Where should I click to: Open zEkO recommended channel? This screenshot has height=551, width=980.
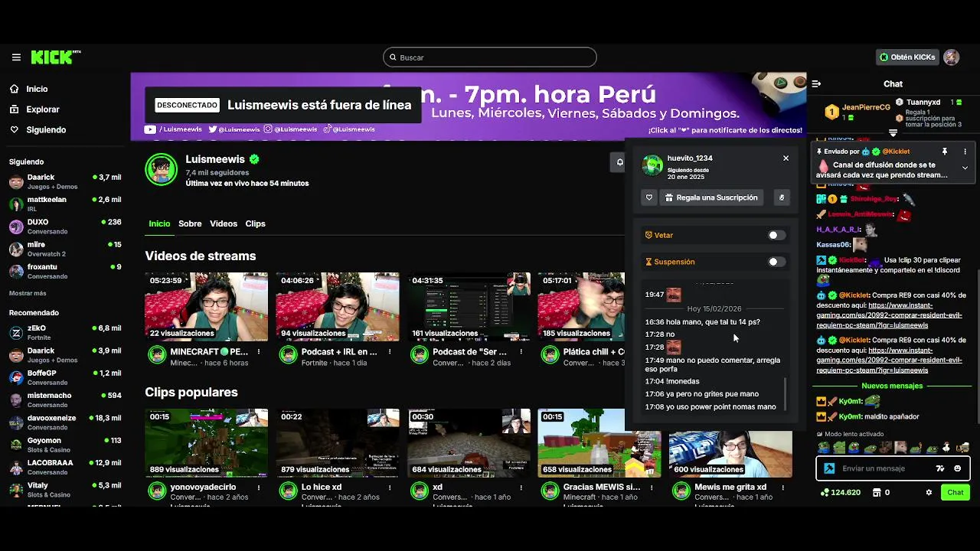65,332
